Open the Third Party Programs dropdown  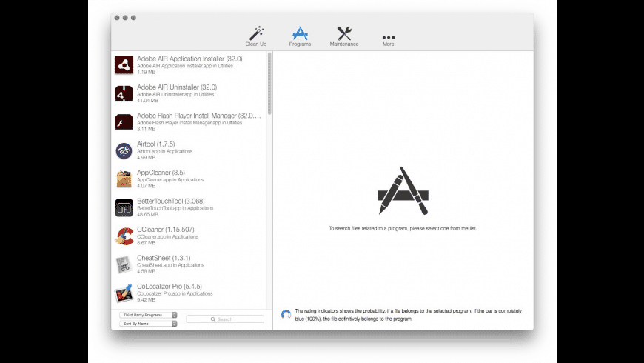point(148,315)
